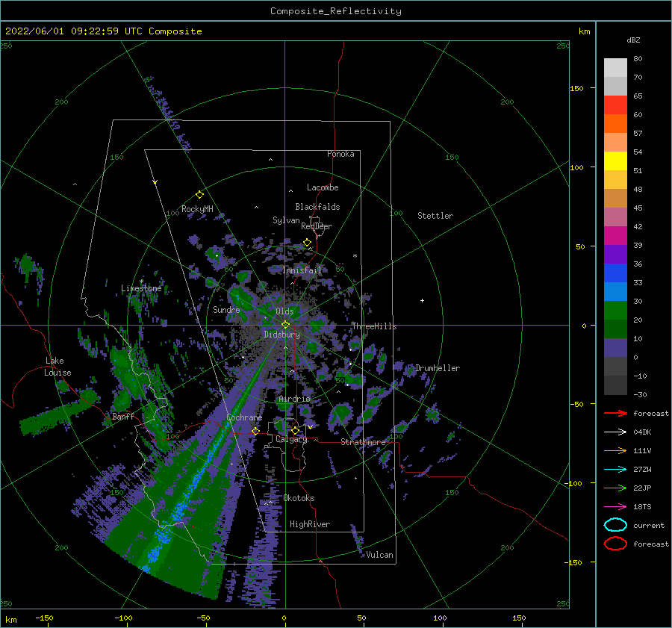Click the white 04DK arrow icon
Screen dimensions: 672x628
click(615, 432)
